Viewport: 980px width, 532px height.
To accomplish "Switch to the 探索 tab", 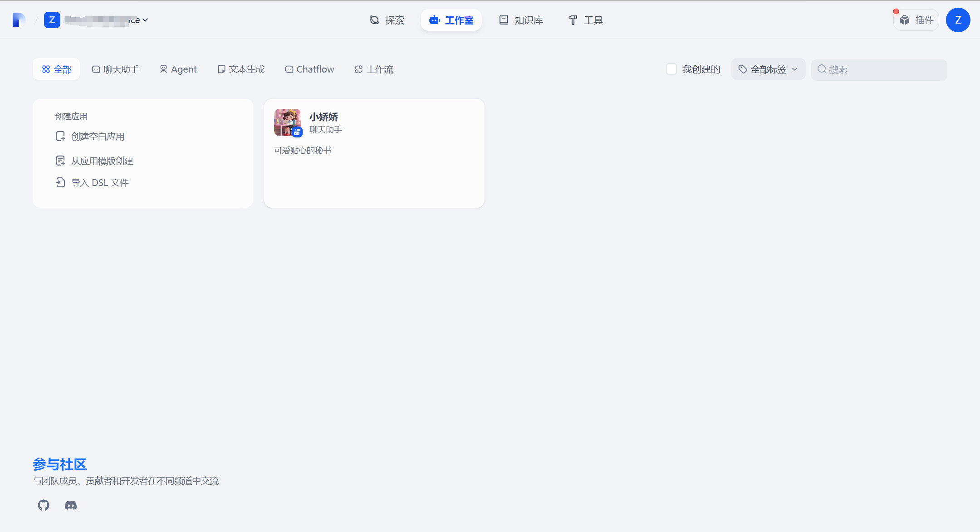I will tap(387, 20).
